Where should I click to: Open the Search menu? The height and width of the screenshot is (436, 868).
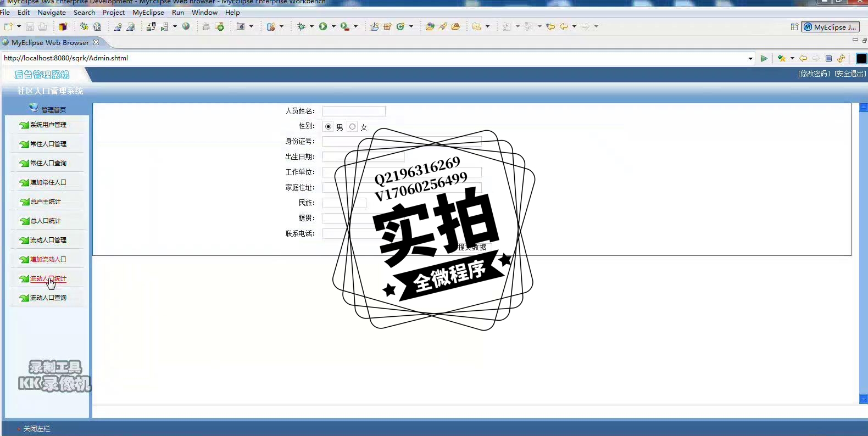84,12
